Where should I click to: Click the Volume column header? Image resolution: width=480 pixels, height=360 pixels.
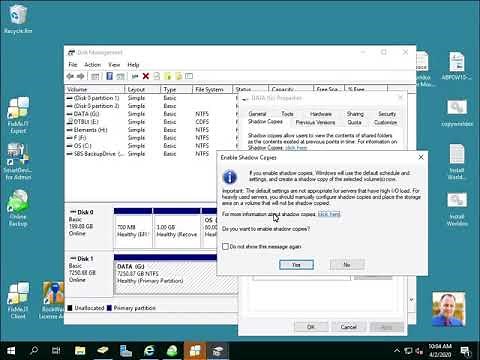tap(95, 89)
